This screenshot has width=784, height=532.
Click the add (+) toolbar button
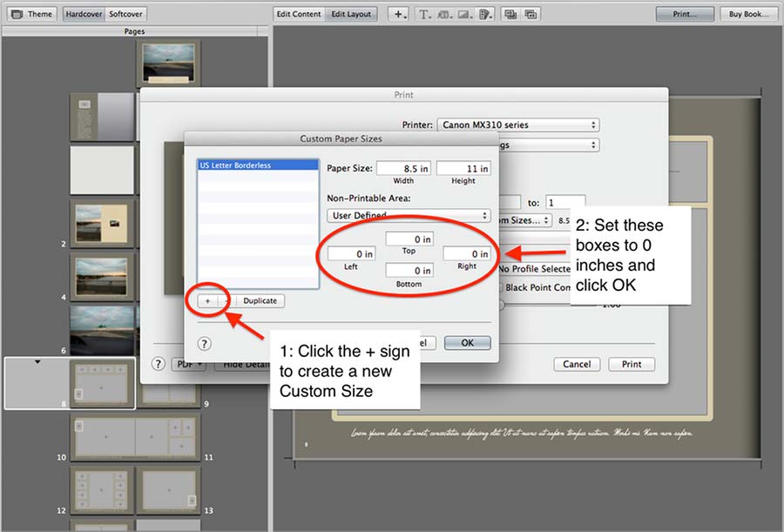pos(399,14)
